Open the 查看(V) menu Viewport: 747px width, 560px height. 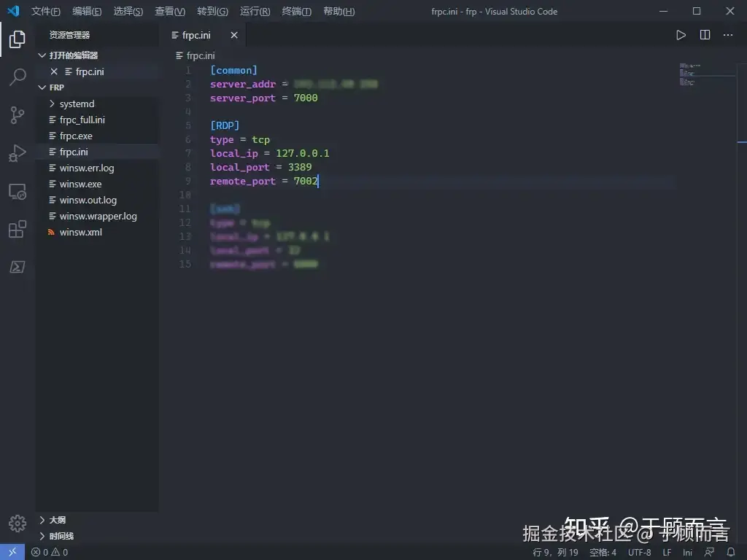[x=170, y=11]
